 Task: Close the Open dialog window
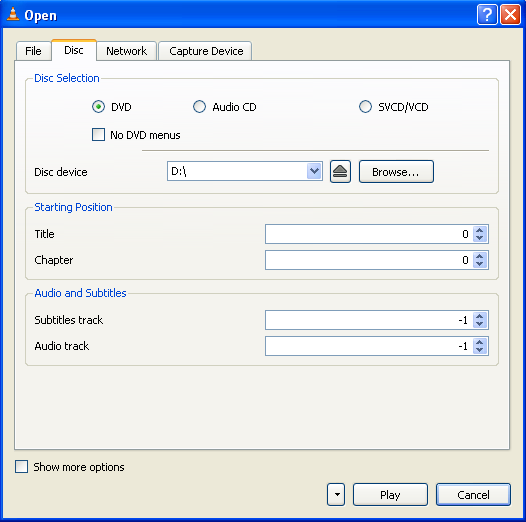point(510,15)
